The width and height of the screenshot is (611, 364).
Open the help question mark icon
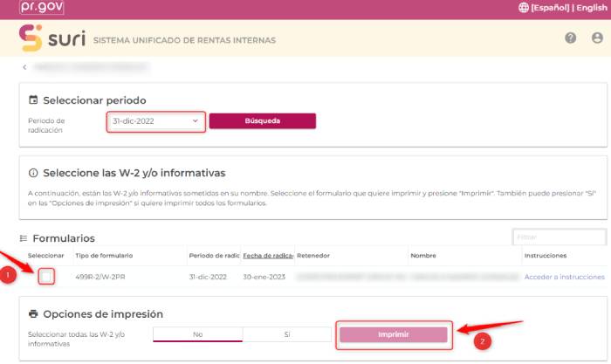coord(571,38)
